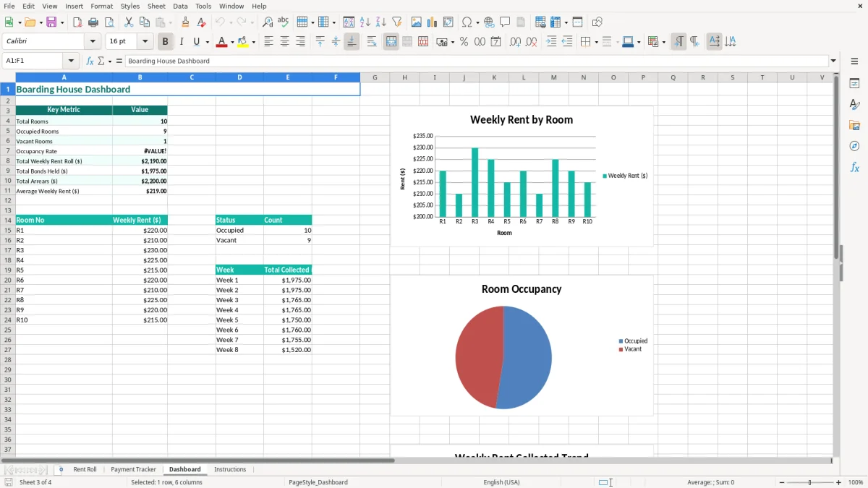Viewport: 868px width, 488px height.
Task: Click the Format as Percent icon
Action: pos(464,42)
